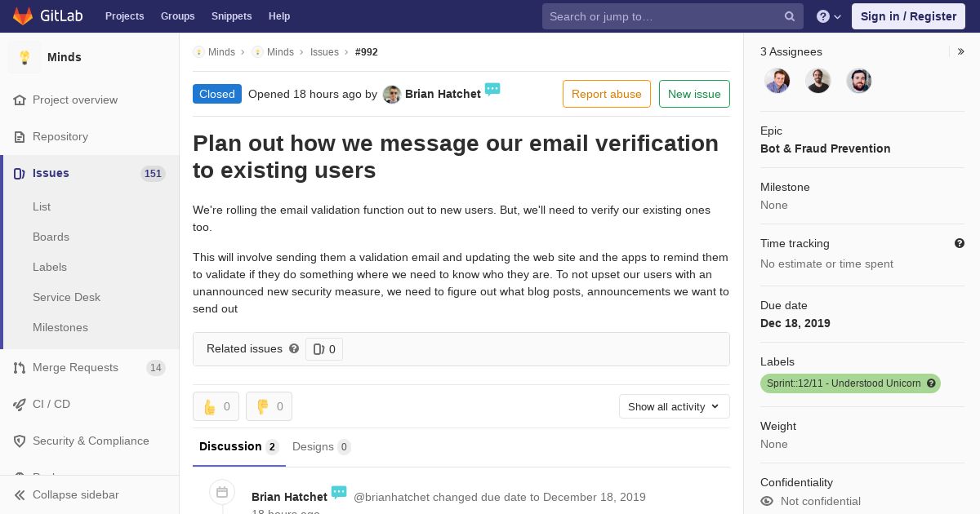Click Brian Hatchet's avatar in issue header
The image size is (980, 514).
pyautogui.click(x=392, y=95)
